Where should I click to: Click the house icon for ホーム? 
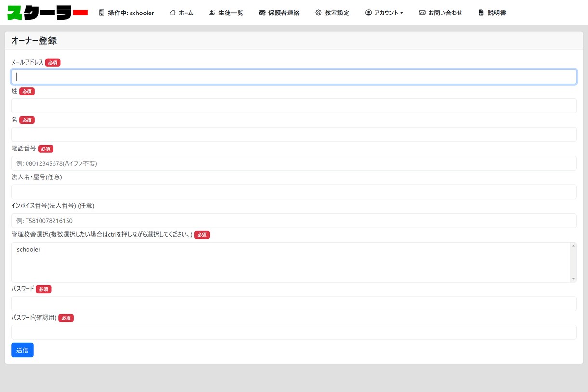173,13
